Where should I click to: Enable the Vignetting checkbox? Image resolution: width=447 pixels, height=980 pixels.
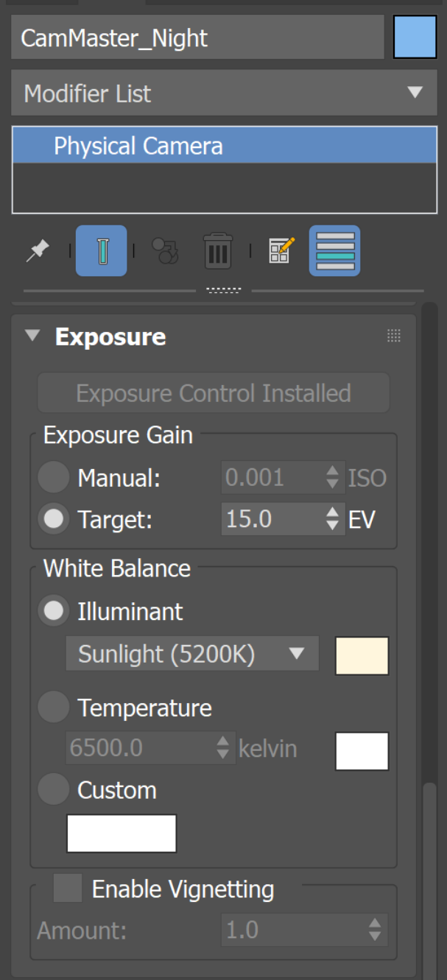coord(68,889)
